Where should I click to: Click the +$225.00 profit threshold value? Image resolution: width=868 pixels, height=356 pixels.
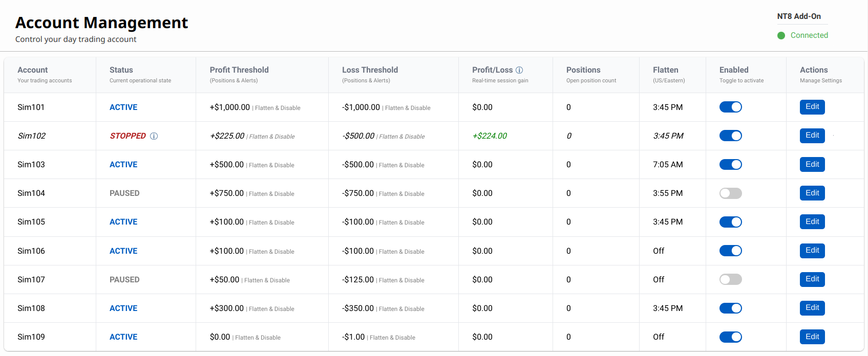click(x=227, y=136)
